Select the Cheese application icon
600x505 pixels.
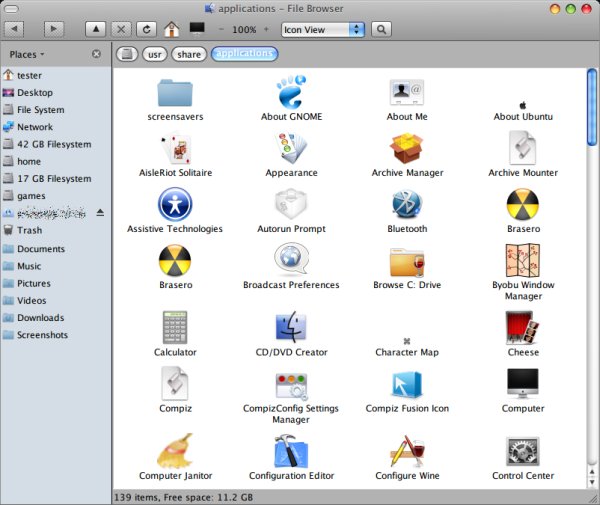pos(523,328)
